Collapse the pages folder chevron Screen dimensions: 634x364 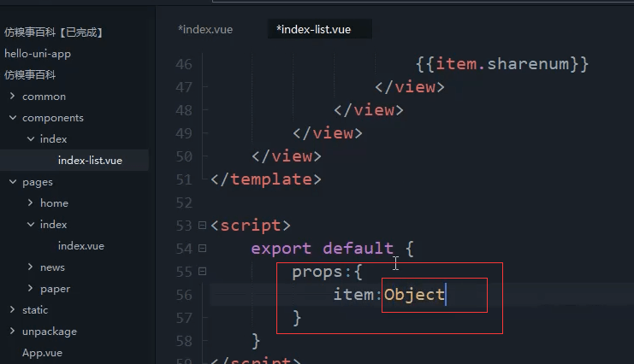pos(13,182)
